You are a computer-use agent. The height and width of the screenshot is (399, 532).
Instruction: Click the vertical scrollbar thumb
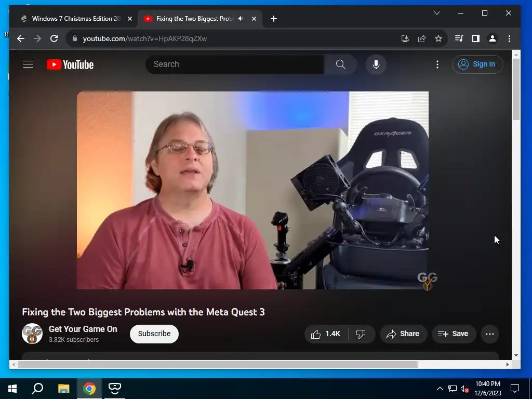(516, 89)
